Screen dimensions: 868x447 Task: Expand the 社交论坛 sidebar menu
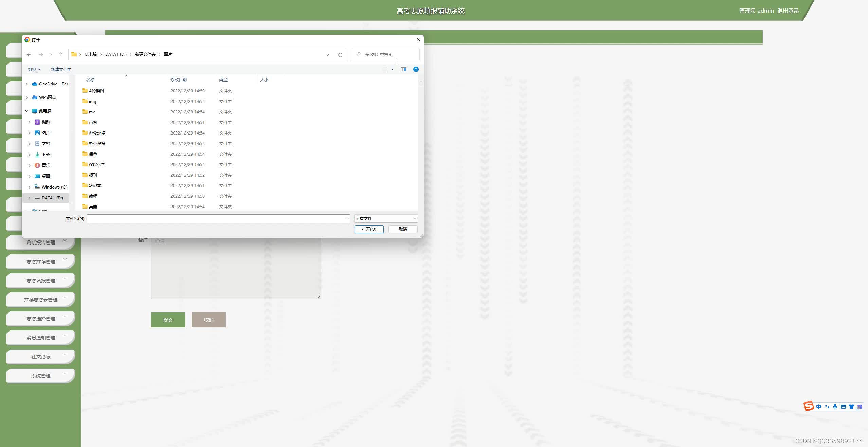pyautogui.click(x=41, y=357)
